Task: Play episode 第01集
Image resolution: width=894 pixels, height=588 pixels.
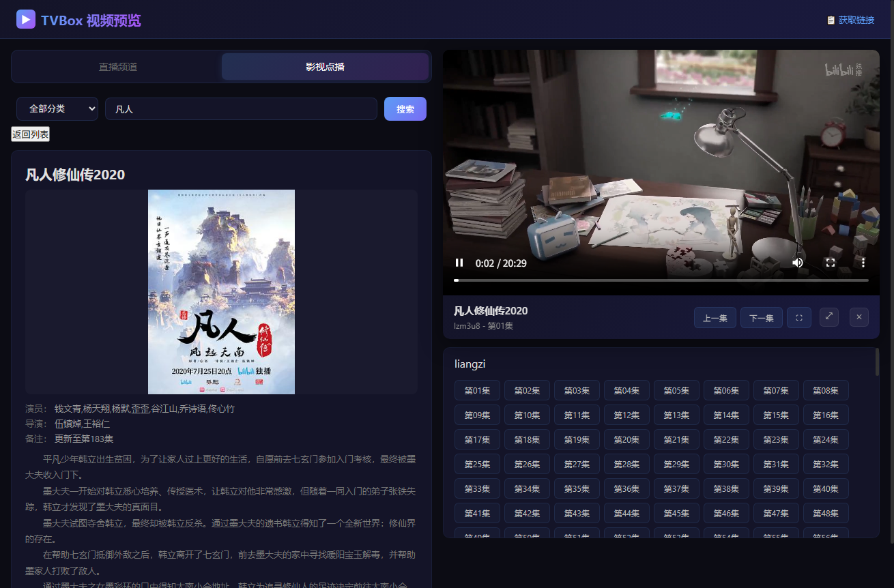Action: tap(478, 391)
